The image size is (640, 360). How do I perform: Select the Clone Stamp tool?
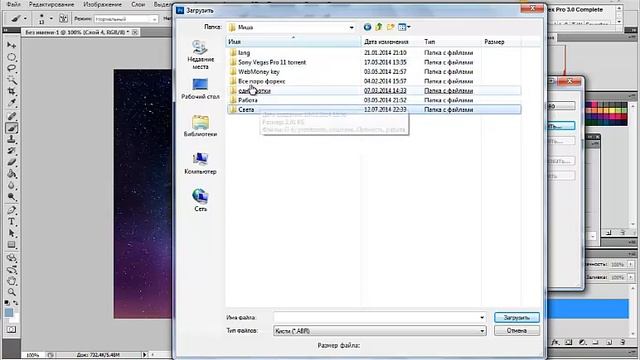point(11,140)
